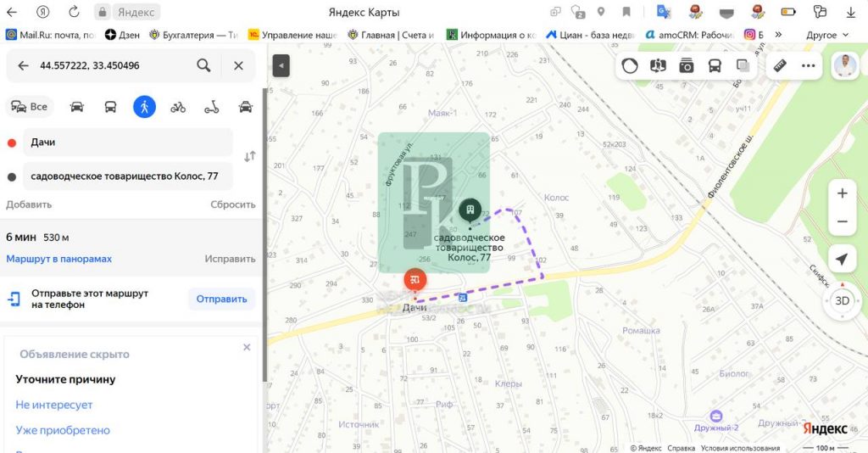Open the Mail.Ru bookmark

coord(50,35)
